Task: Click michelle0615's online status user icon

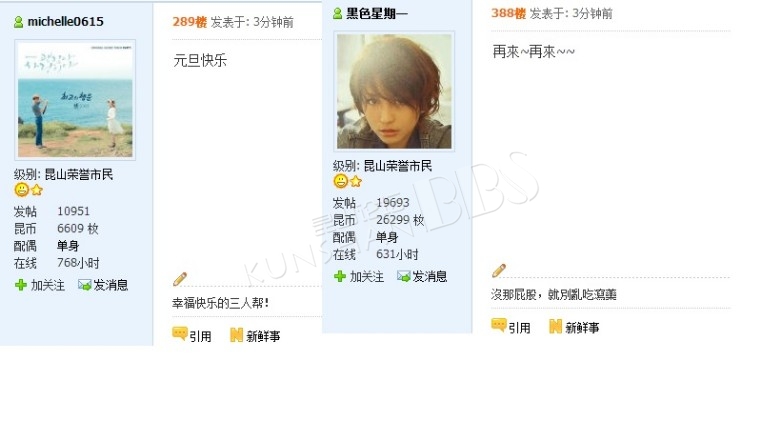Action: 18,22
